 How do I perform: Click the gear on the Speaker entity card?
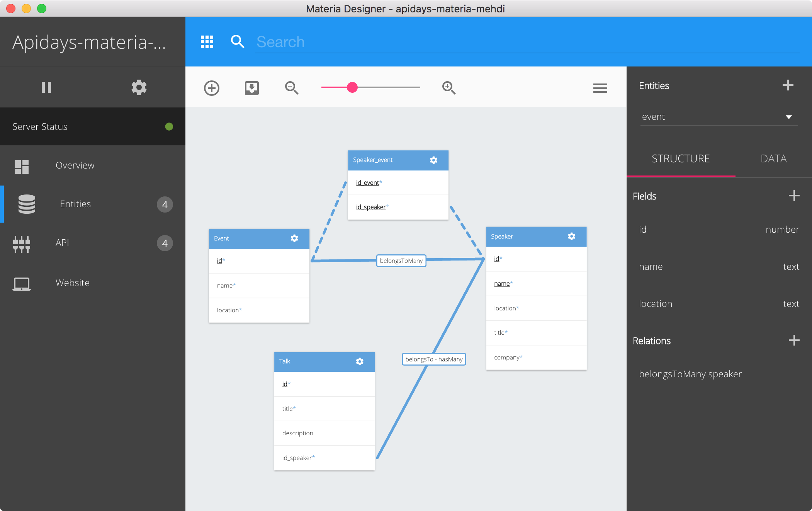click(x=572, y=236)
